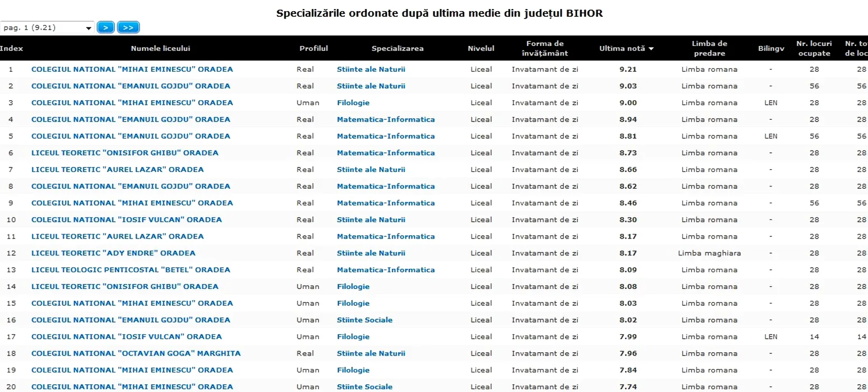The image size is (868, 392).
Task: Click Stiinte Sociale specialization in row 16
Action: click(365, 320)
